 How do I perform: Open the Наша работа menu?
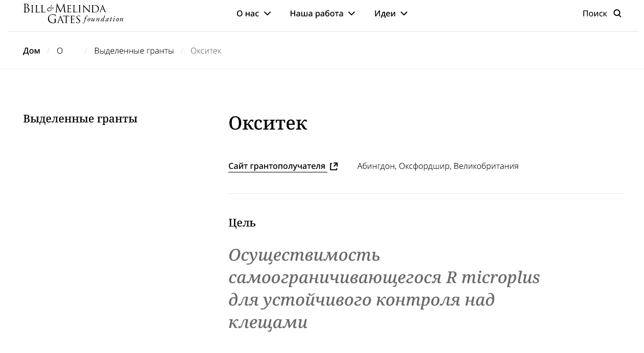(322, 13)
